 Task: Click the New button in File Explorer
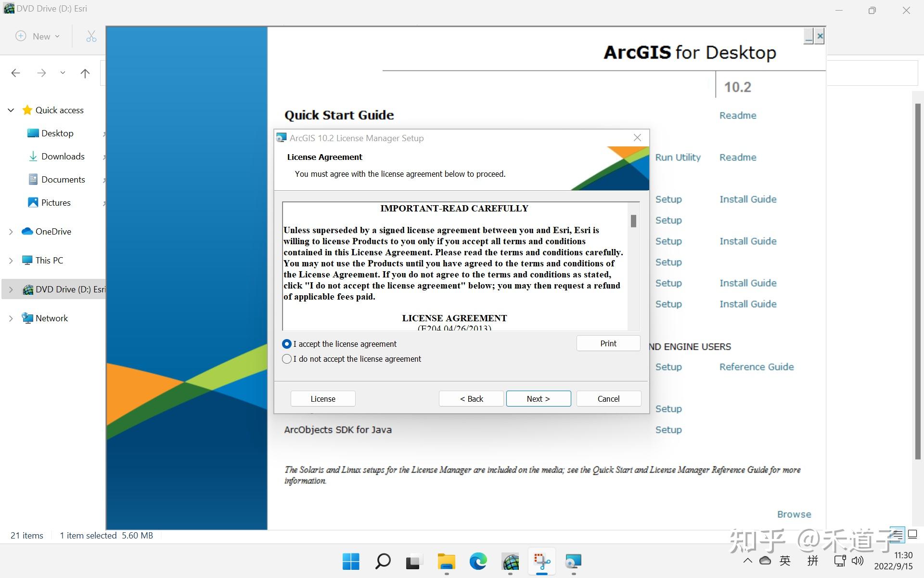(x=38, y=36)
